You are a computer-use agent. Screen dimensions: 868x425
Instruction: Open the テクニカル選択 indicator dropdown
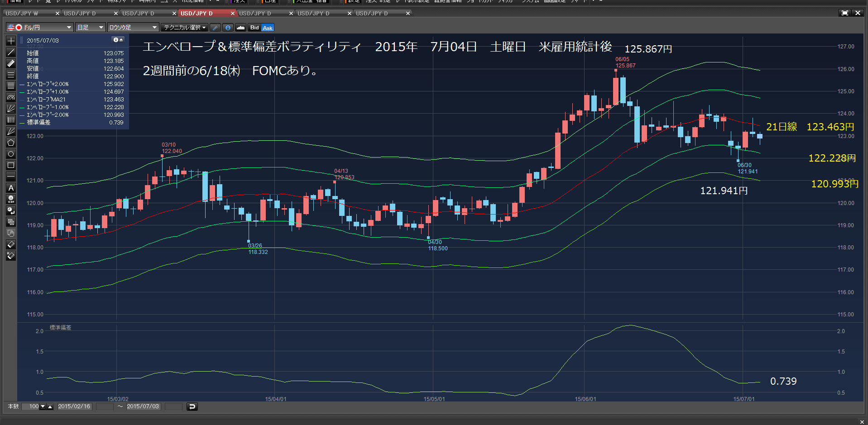coord(184,28)
